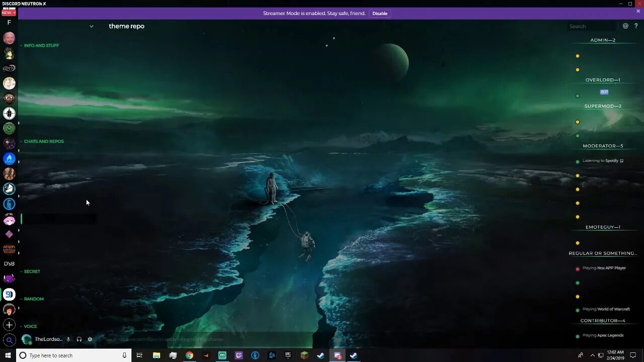Open the NFAMY server icon
644x362 pixels.
click(x=9, y=248)
